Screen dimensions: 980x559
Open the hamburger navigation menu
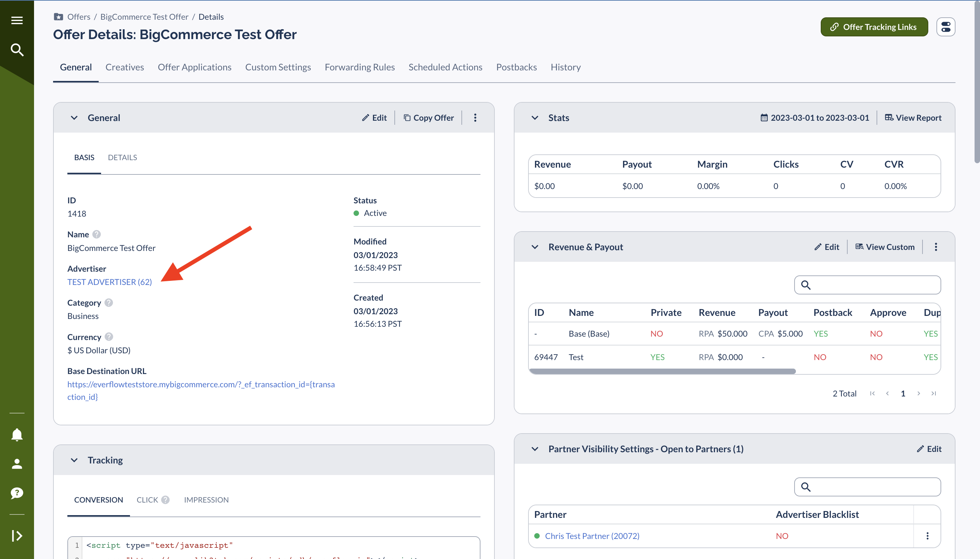click(x=17, y=20)
